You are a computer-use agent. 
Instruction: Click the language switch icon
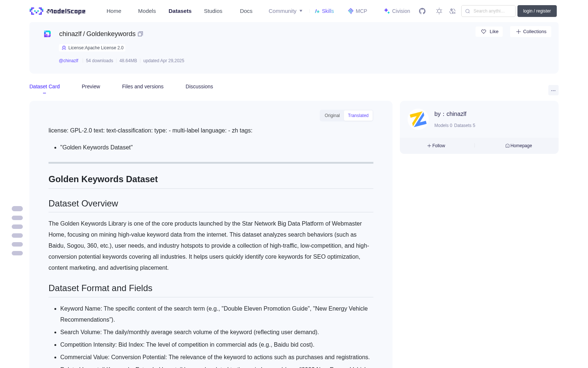[453, 11]
